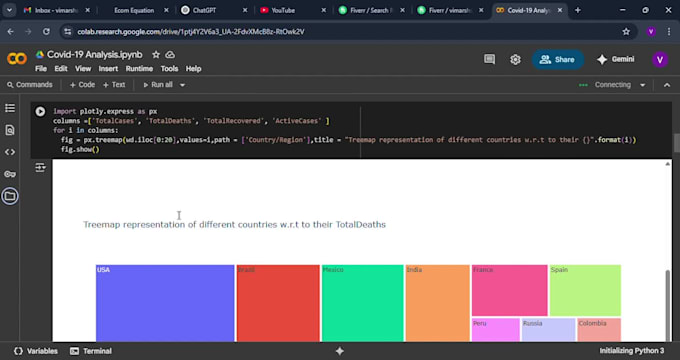Open the comments panel icon
Image resolution: width=680 pixels, height=360 pixels.
coord(489,59)
